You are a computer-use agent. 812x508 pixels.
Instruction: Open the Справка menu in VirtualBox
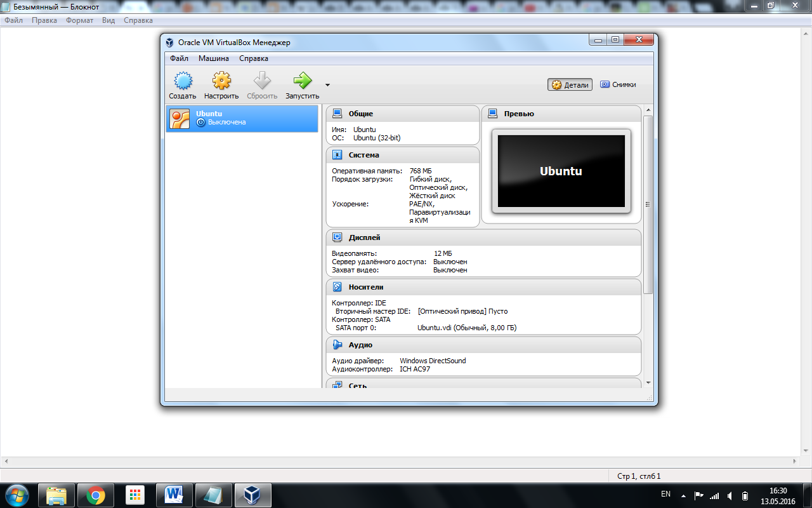tap(254, 58)
